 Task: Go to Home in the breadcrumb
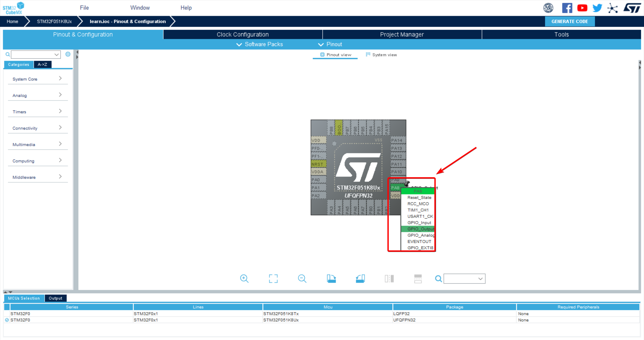coord(12,21)
